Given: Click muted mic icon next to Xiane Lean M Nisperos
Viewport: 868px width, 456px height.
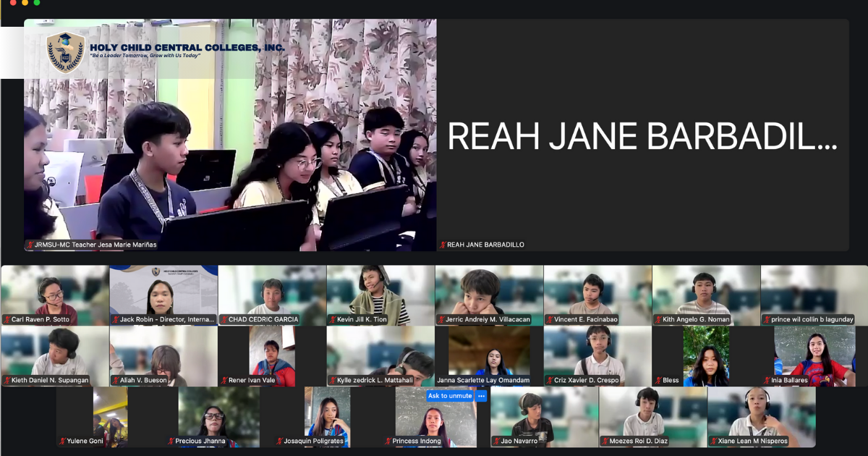Looking at the screenshot, I should [x=713, y=441].
